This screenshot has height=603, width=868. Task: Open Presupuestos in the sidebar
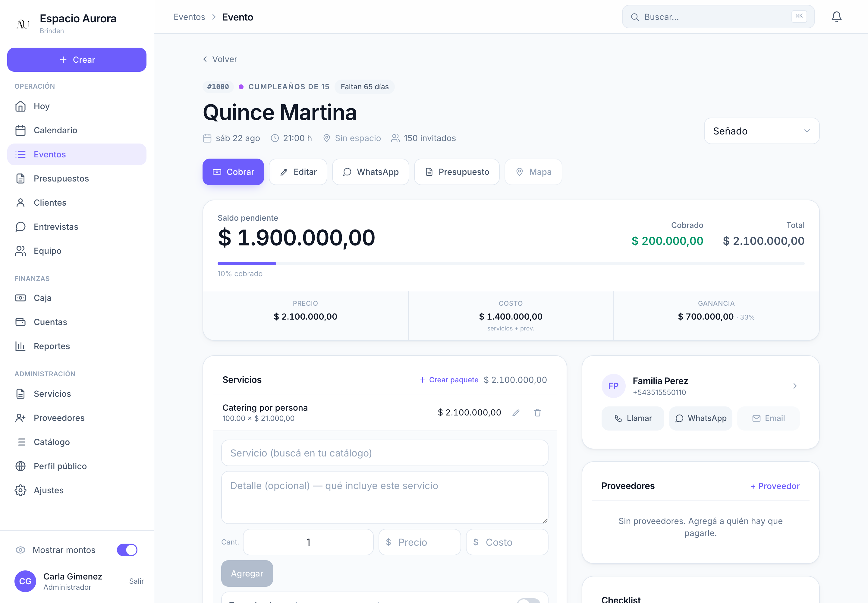[77, 179]
